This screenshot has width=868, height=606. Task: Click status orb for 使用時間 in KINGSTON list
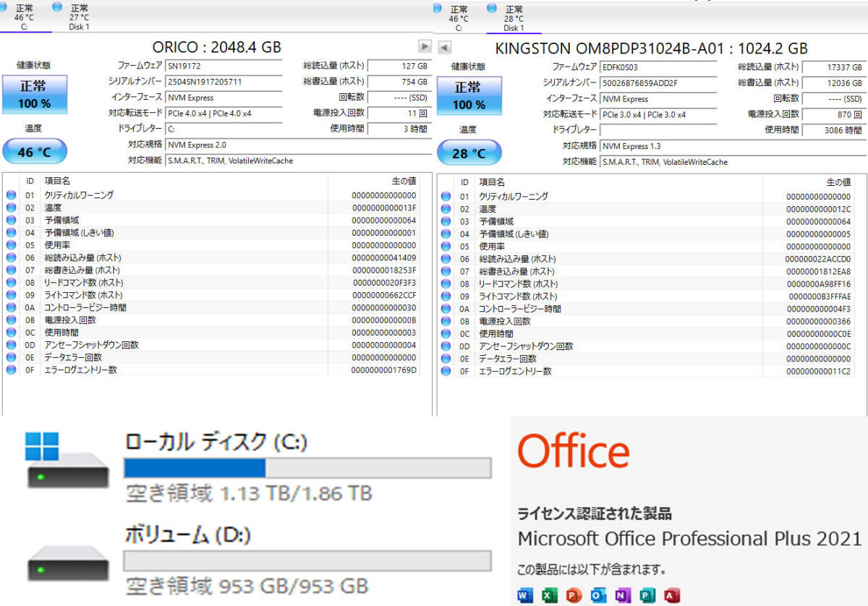[x=446, y=333]
